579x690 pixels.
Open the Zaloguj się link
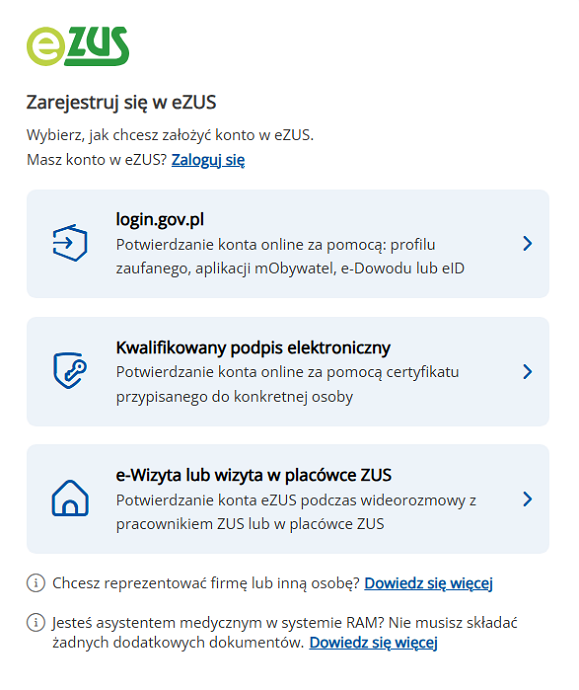[x=208, y=160]
